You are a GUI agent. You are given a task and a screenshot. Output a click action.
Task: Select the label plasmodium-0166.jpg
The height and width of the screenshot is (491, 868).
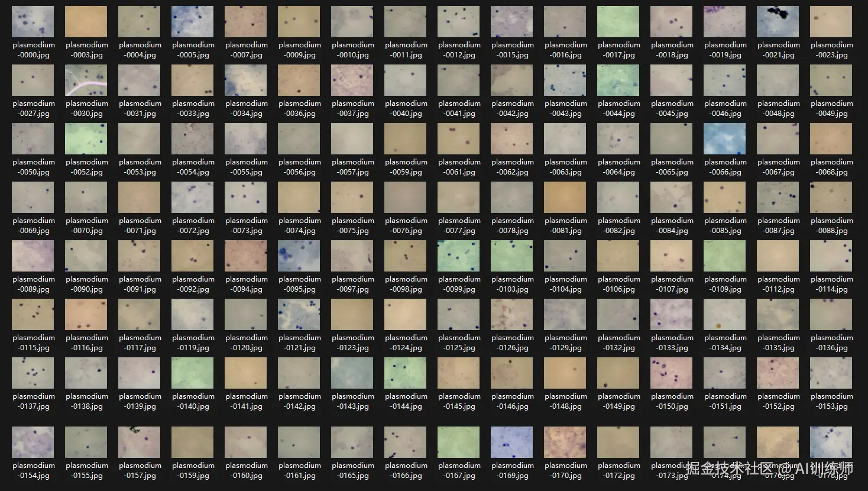coord(406,470)
